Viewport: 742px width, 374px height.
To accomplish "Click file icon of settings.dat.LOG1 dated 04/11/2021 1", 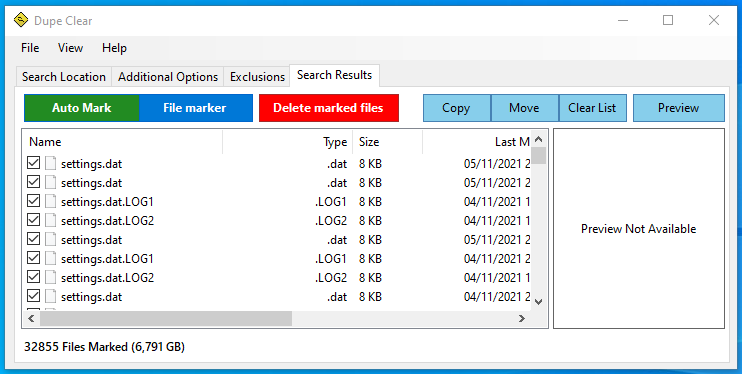I will coord(51,202).
